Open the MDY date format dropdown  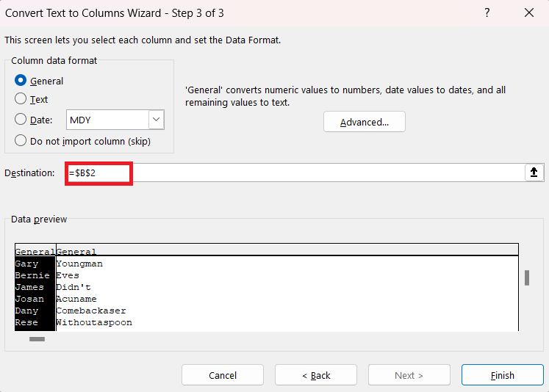point(156,120)
